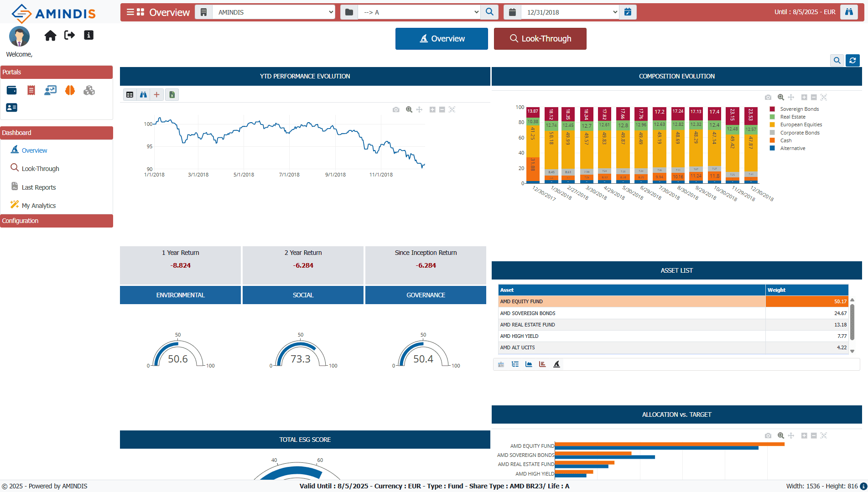Click the area chart icon below Asset List
The height and width of the screenshot is (492, 868).
point(529,364)
